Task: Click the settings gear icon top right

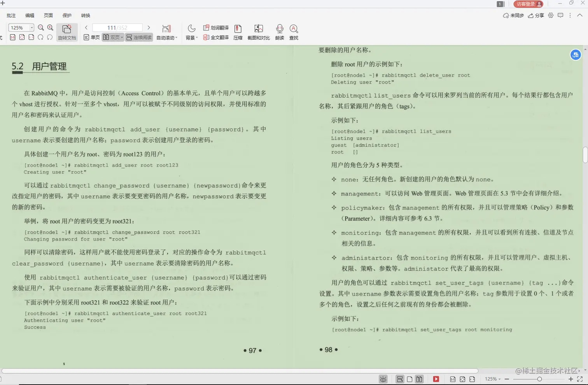Action: pyautogui.click(x=551, y=16)
